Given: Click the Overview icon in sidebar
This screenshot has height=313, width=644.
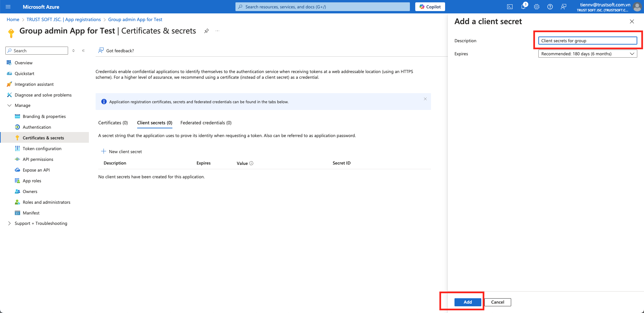Looking at the screenshot, I should (9, 63).
